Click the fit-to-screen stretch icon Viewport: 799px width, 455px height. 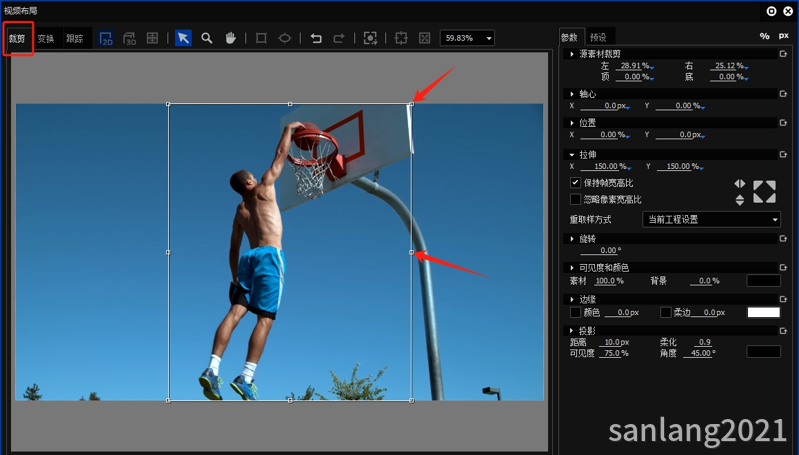(x=764, y=191)
